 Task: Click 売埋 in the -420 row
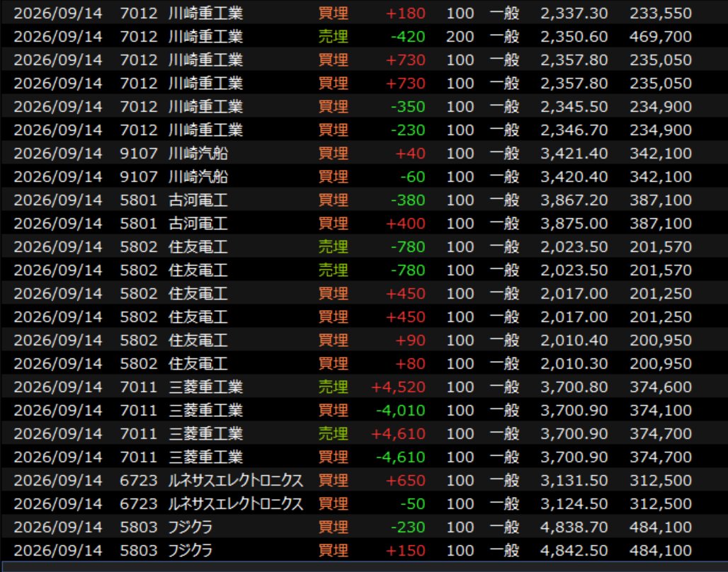(x=333, y=36)
